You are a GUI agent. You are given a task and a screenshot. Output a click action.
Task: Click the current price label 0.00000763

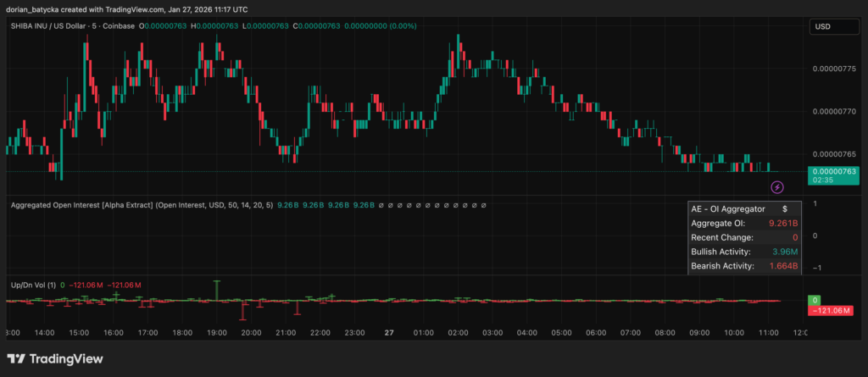tap(832, 172)
